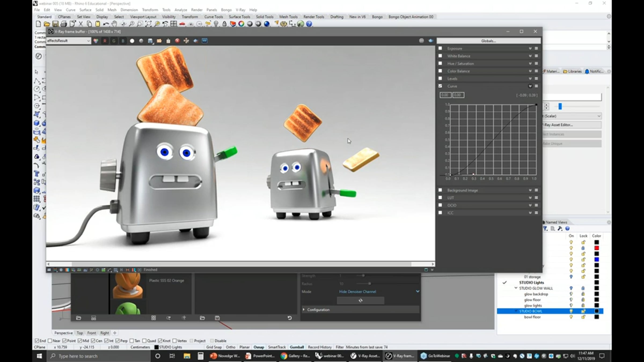Disable the Curve correction checkbox
This screenshot has width=644, height=362.
[x=440, y=86]
